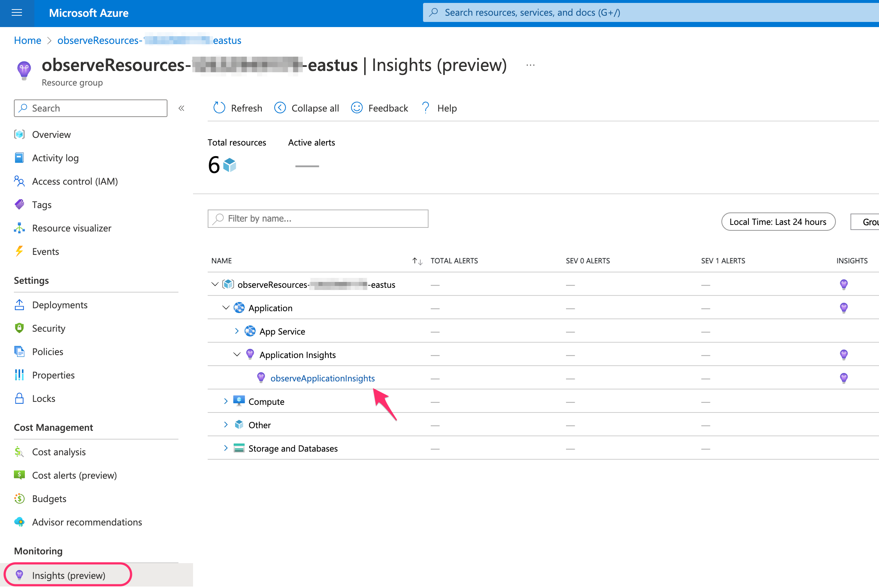Screen dimensions: 879x588
Task: Click the name column sort arrows
Action: tap(417, 261)
